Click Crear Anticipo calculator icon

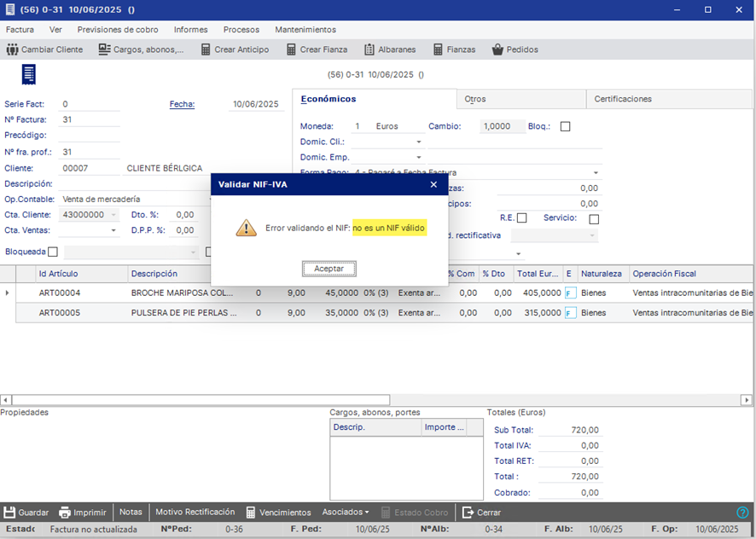206,49
